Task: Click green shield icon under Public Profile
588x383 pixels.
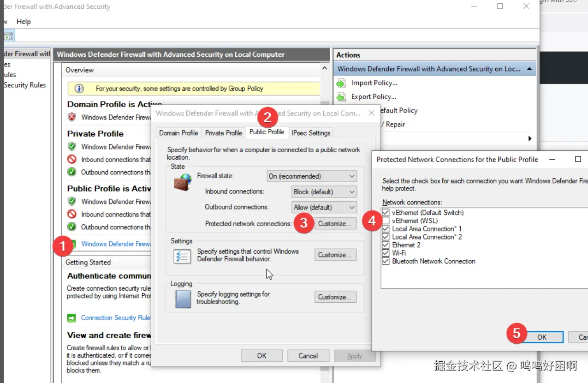Action: (x=71, y=202)
